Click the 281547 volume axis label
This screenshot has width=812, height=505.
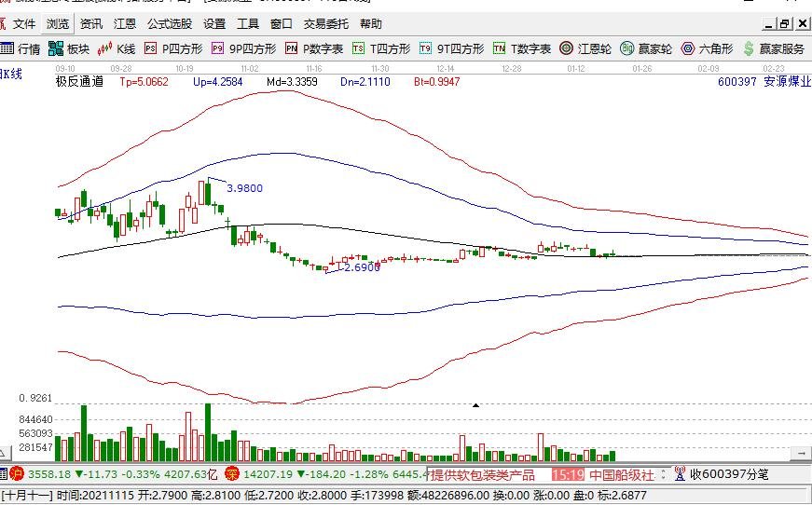[35, 447]
